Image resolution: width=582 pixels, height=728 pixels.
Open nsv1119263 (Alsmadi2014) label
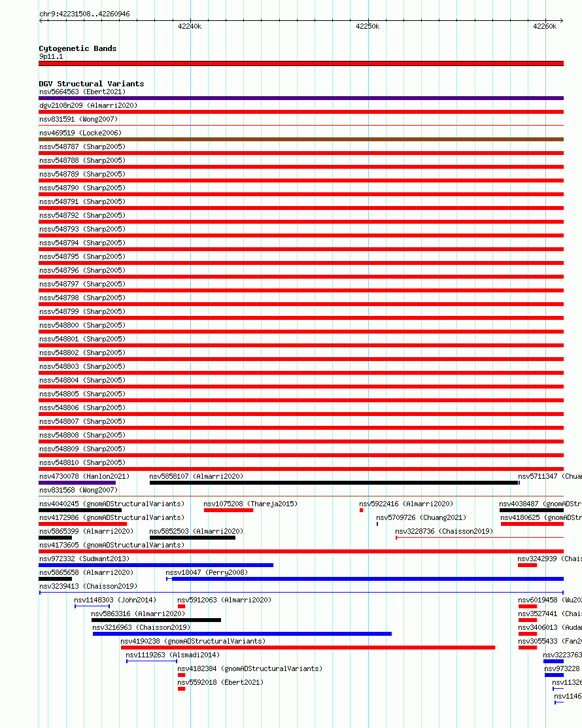click(173, 655)
